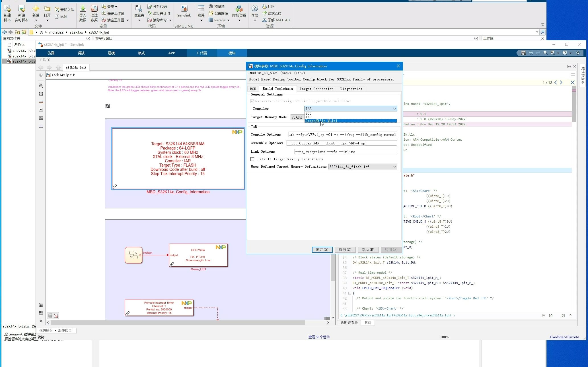Click the save icon in Simulink toolbar
588x367 pixels.
pos(523,53)
